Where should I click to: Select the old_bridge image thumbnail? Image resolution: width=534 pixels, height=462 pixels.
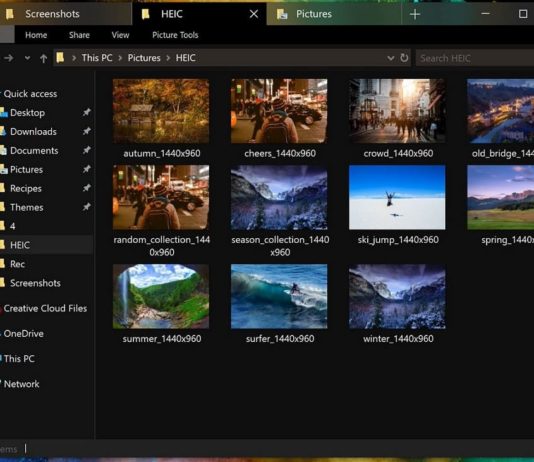(501, 111)
